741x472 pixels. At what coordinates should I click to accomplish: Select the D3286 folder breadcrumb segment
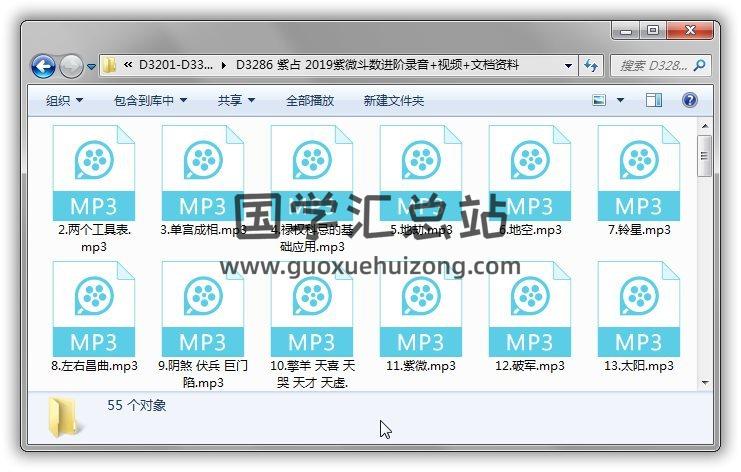click(x=377, y=65)
